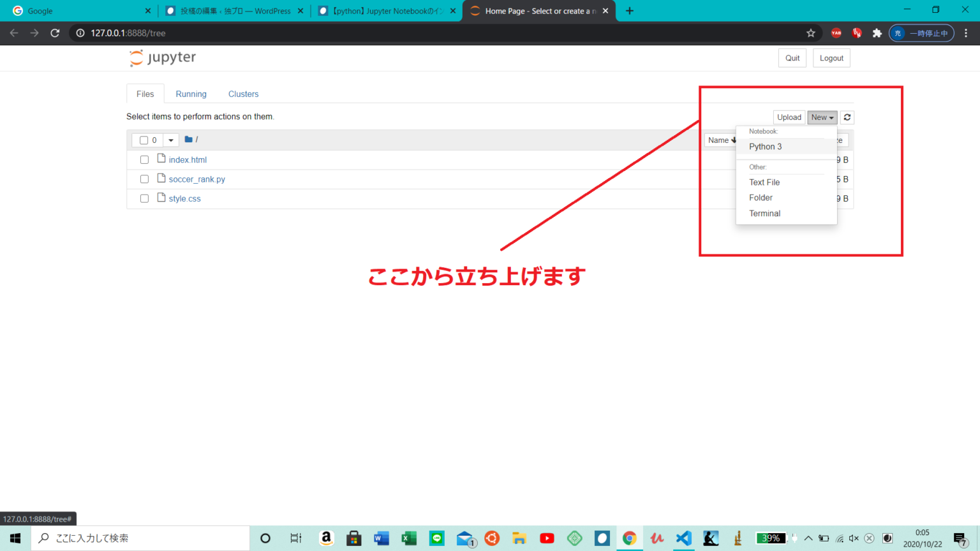Click the refresh notebook list icon
This screenshot has width=980, height=551.
847,117
